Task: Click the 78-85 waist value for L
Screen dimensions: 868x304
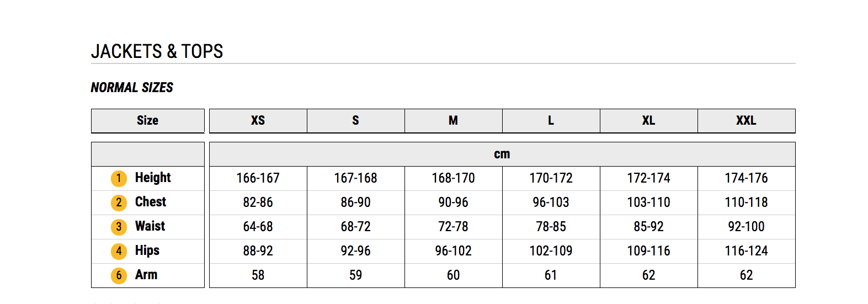Action: (x=551, y=227)
